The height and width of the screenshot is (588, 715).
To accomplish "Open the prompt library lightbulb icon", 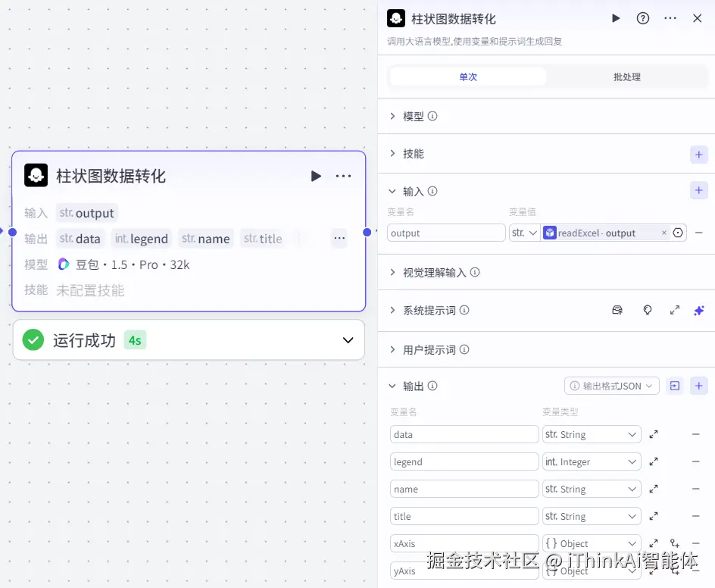I will click(648, 310).
